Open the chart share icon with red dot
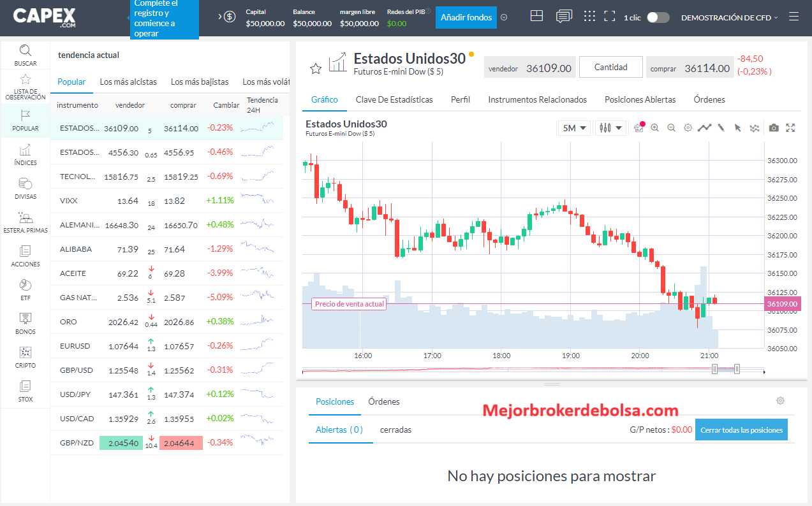This screenshot has width=812, height=506. point(639,127)
